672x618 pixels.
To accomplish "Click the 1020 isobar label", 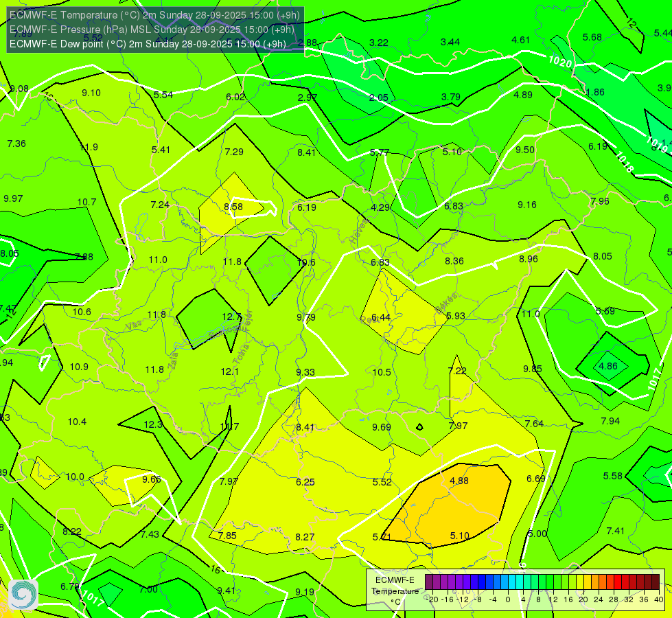I will point(559,62).
